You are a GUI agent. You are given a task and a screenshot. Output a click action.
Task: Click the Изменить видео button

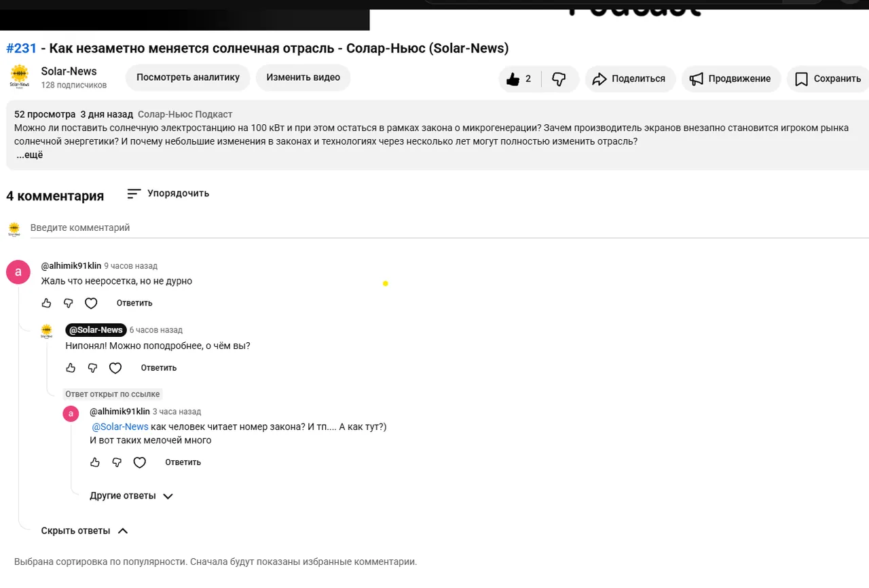point(303,77)
